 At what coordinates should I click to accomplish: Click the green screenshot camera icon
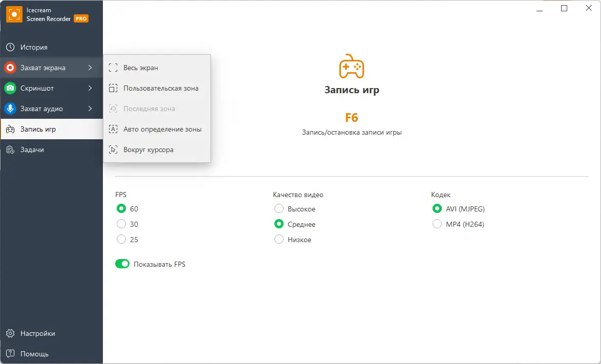coord(10,88)
